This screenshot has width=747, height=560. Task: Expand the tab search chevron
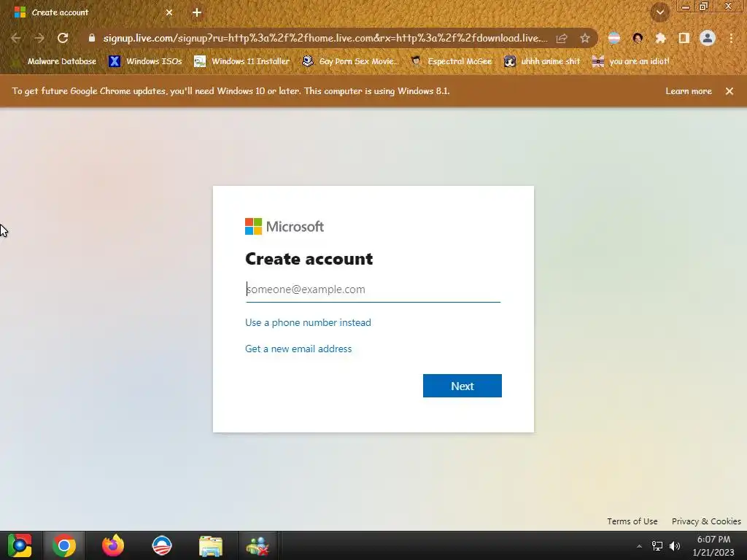tap(660, 12)
